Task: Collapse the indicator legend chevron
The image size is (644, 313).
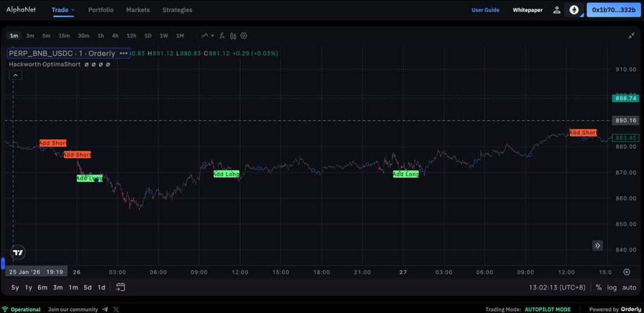Action: coord(16,76)
